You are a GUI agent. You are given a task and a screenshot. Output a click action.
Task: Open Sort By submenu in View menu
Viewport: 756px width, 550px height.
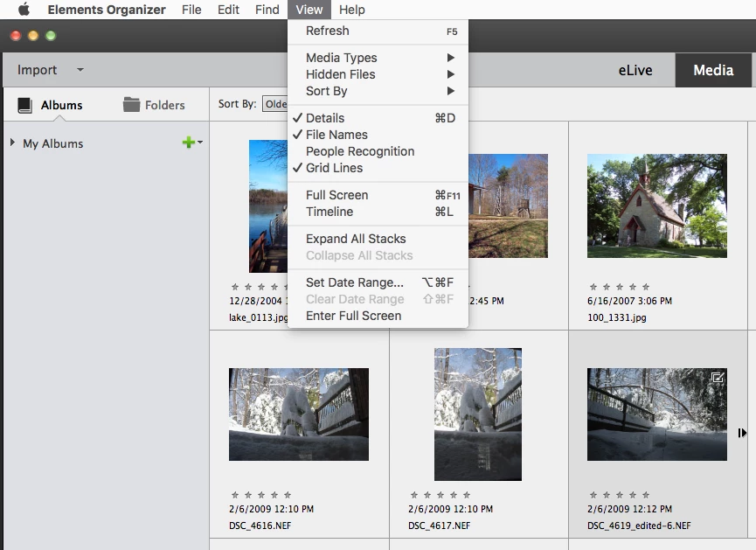[378, 91]
